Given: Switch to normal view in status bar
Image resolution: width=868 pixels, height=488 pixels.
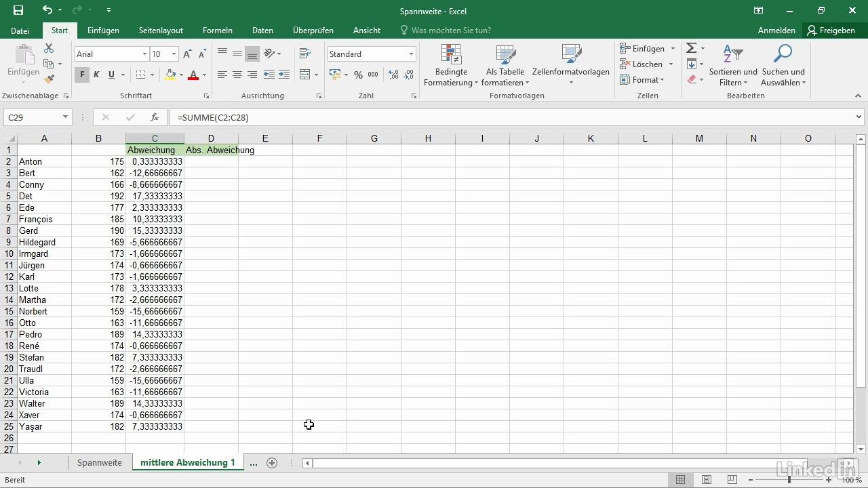Looking at the screenshot, I should [x=681, y=480].
